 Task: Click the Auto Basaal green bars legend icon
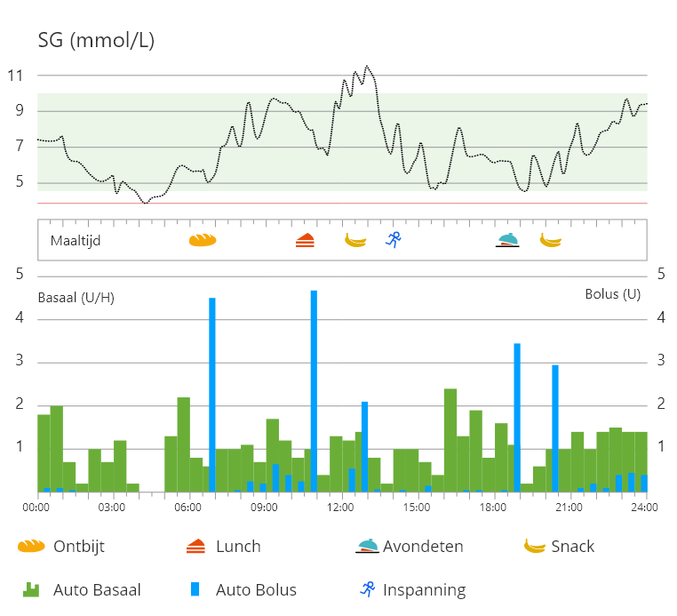[32, 589]
